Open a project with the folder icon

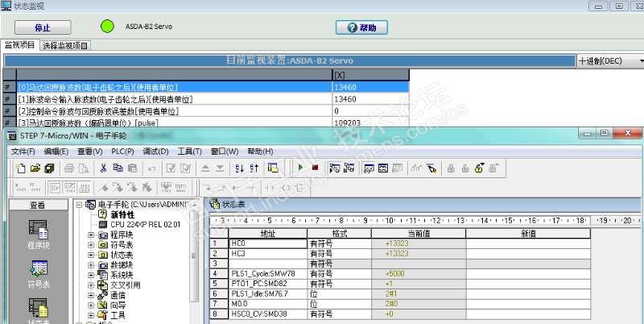point(35,168)
